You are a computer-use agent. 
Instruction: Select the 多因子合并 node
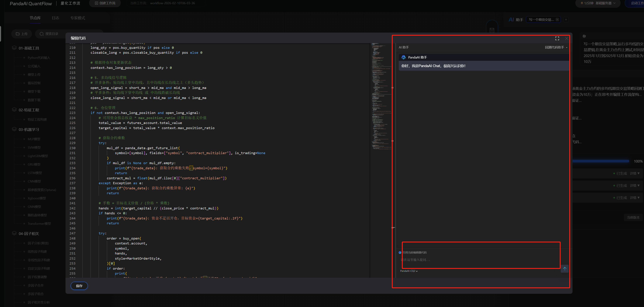pos(36,285)
